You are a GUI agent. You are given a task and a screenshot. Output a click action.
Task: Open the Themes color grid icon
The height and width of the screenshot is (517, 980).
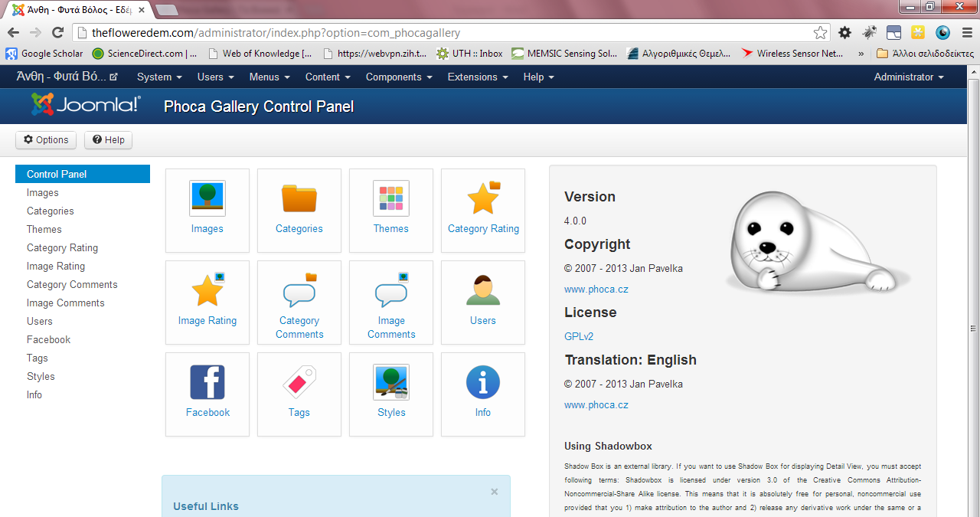coord(391,198)
